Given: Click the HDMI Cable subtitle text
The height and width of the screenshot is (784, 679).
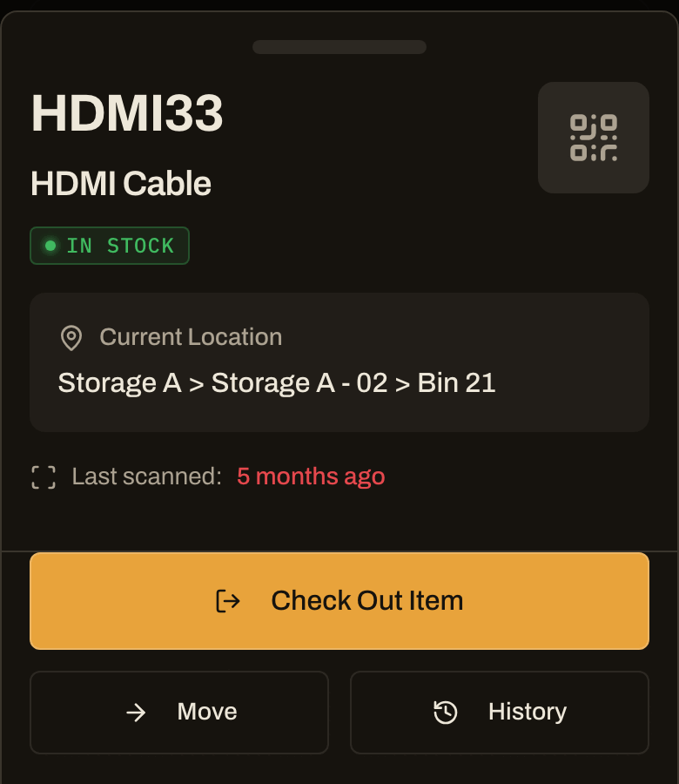Looking at the screenshot, I should pyautogui.click(x=121, y=184).
